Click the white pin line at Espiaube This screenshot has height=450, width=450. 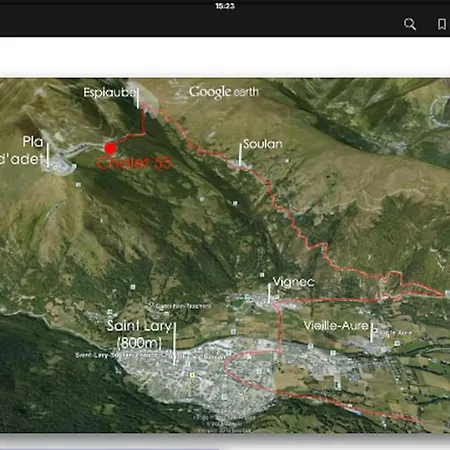(138, 98)
